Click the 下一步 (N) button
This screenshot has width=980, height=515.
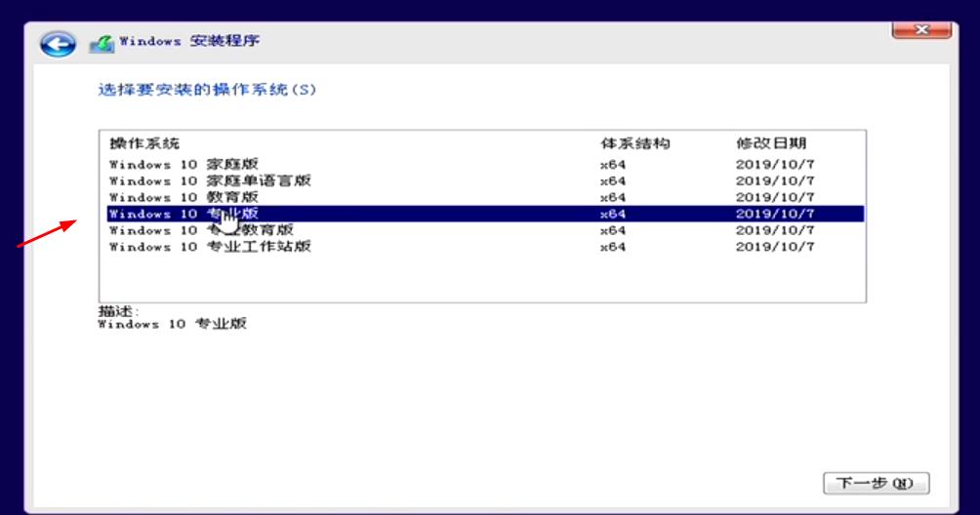(876, 483)
